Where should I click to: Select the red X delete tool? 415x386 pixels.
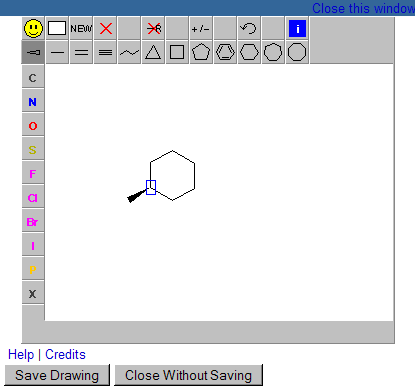point(105,28)
